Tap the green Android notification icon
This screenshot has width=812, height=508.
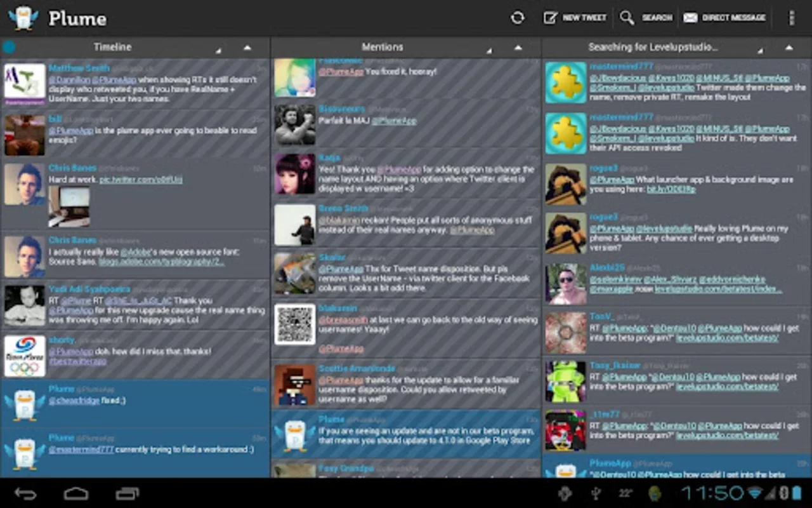[x=655, y=493]
